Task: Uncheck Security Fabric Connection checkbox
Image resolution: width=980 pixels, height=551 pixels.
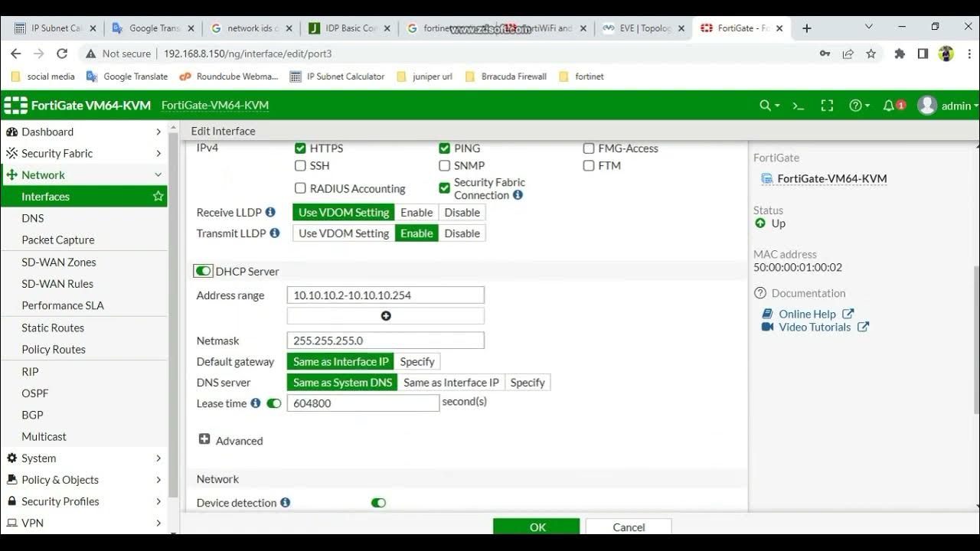Action: 444,188
